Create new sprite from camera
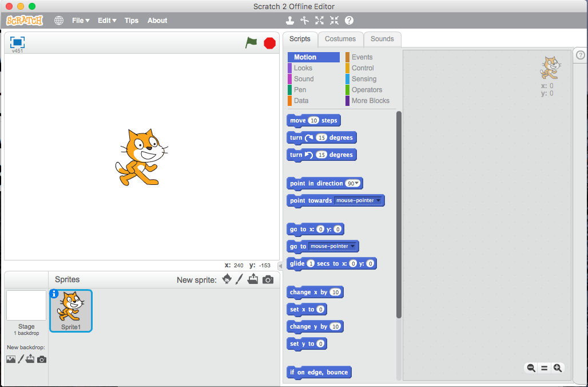Image resolution: width=588 pixels, height=387 pixels. coord(268,279)
